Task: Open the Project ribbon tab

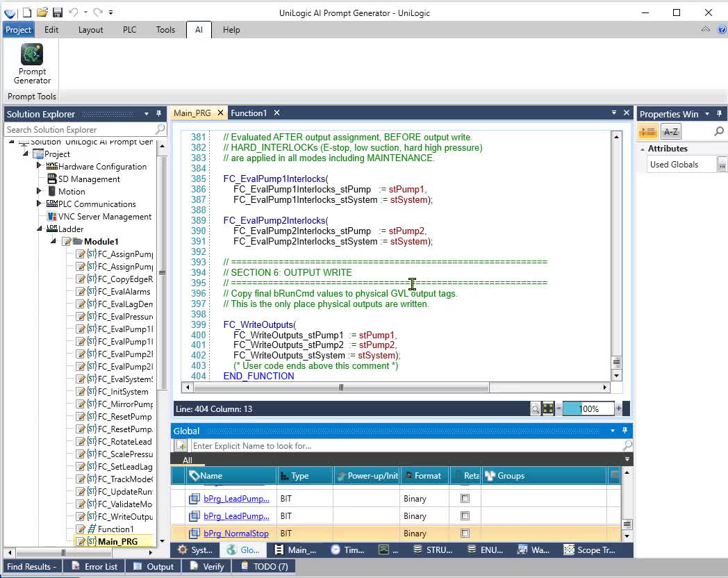Action: coord(18,30)
